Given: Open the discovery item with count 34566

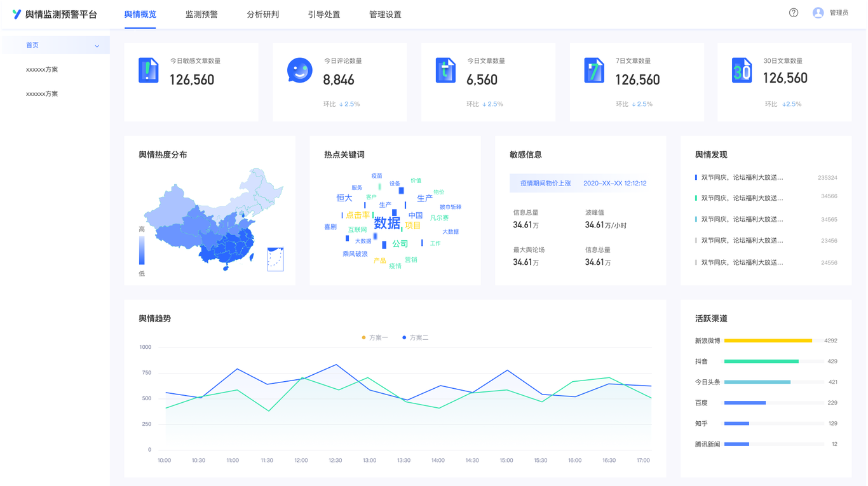Looking at the screenshot, I should 766,198.
